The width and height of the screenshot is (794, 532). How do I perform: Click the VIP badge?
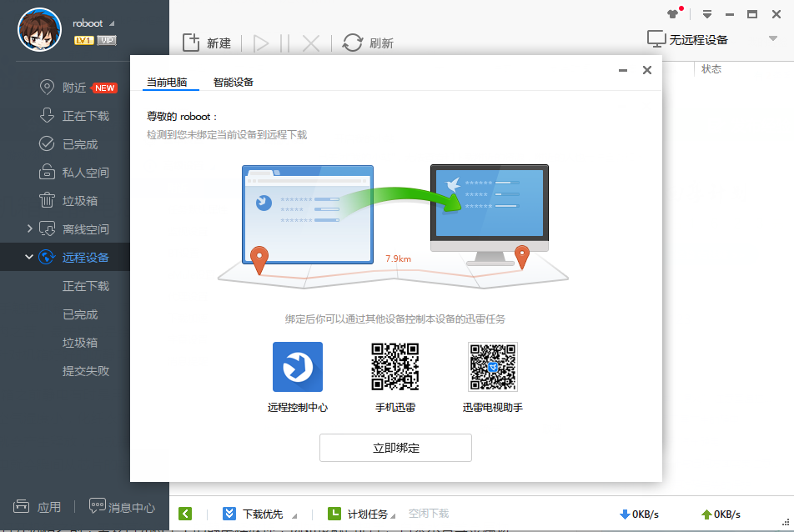coord(107,41)
